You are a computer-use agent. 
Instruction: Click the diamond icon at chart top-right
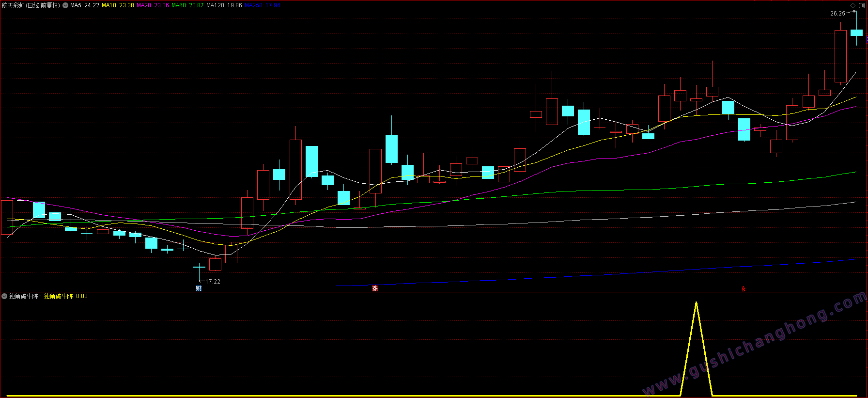(x=853, y=5)
